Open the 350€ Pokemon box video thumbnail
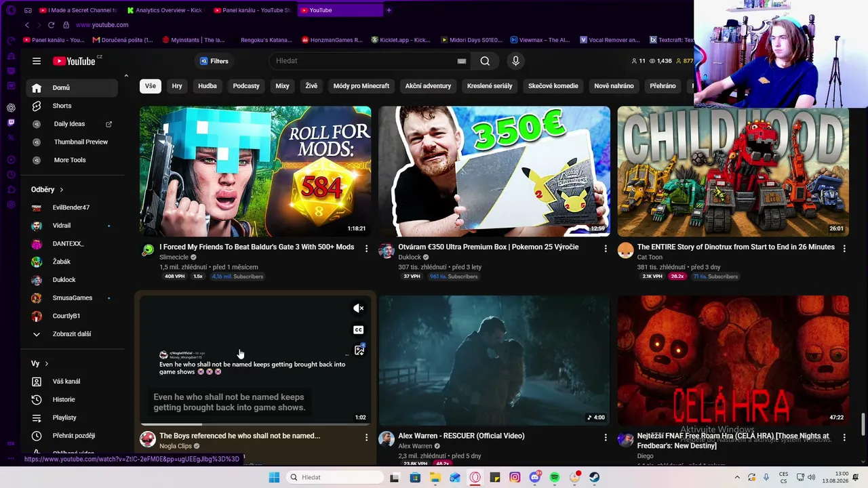The width and height of the screenshot is (868, 488). [494, 171]
